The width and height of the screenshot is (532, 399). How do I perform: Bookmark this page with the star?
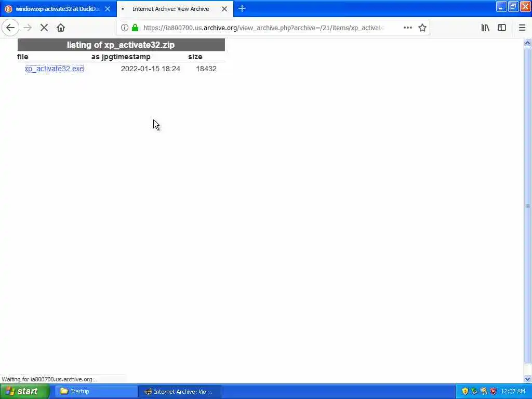point(422,28)
